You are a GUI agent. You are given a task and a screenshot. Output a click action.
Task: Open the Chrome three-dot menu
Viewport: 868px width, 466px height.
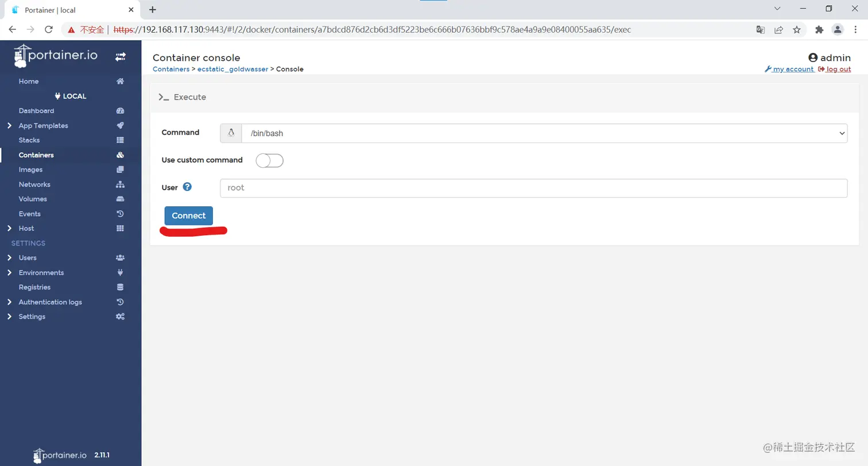(x=856, y=29)
